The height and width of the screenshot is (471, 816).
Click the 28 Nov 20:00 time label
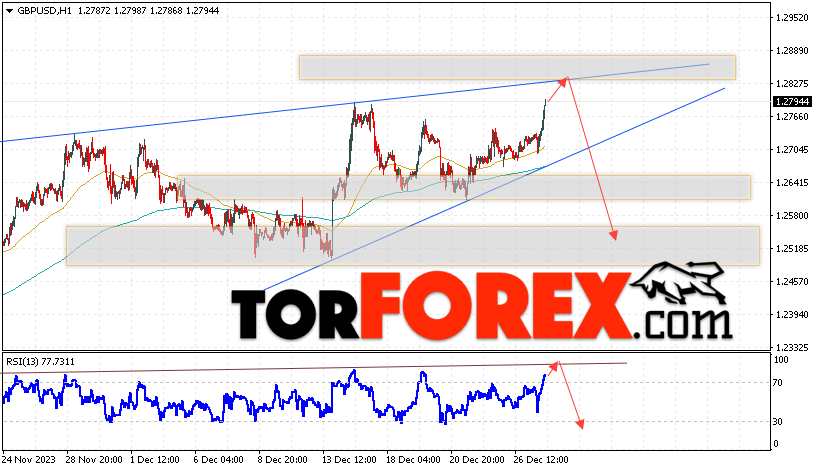(x=94, y=460)
